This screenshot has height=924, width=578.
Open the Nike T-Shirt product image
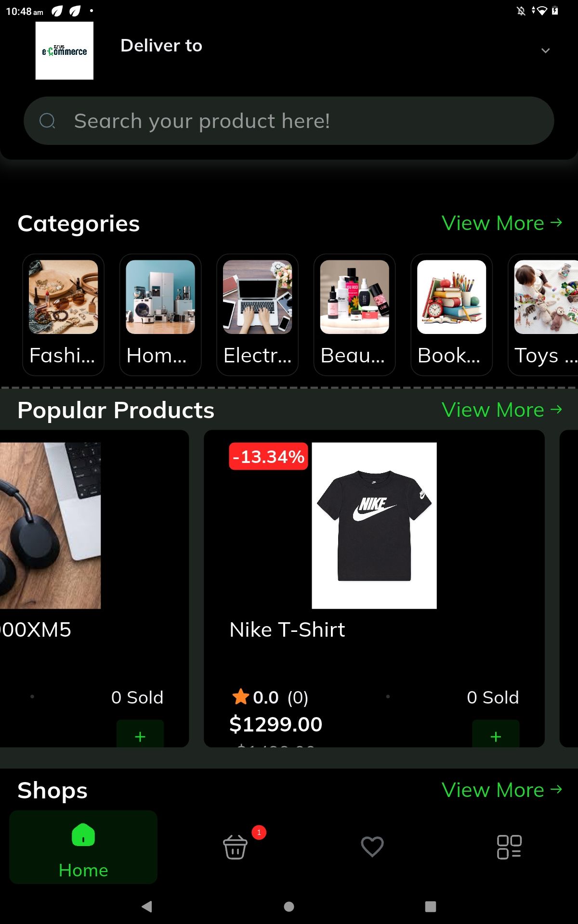pyautogui.click(x=374, y=526)
